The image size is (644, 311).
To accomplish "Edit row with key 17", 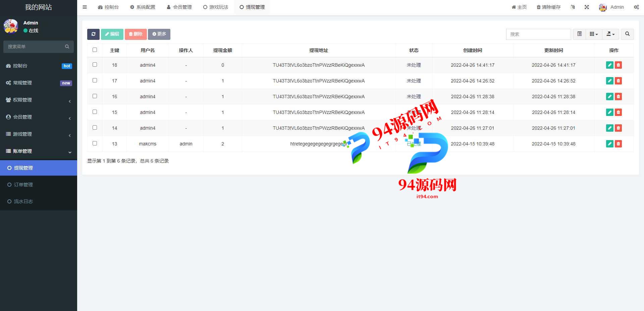I will [x=610, y=81].
